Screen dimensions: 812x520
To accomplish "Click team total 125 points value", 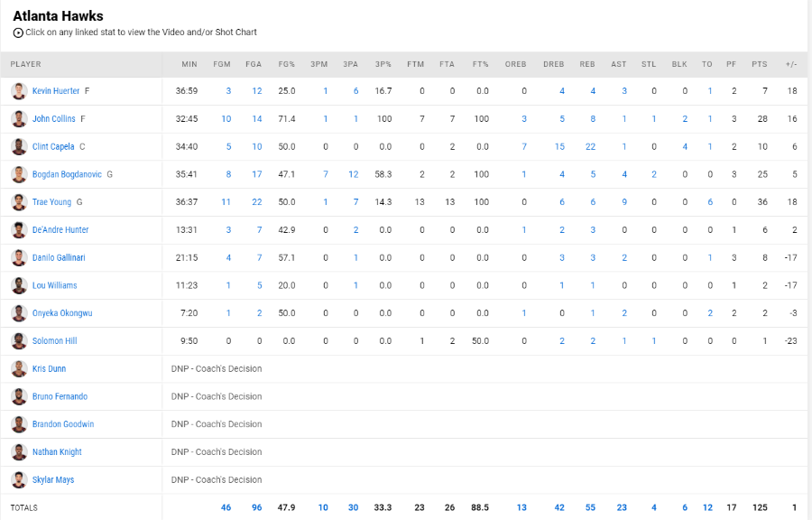I will (760, 507).
